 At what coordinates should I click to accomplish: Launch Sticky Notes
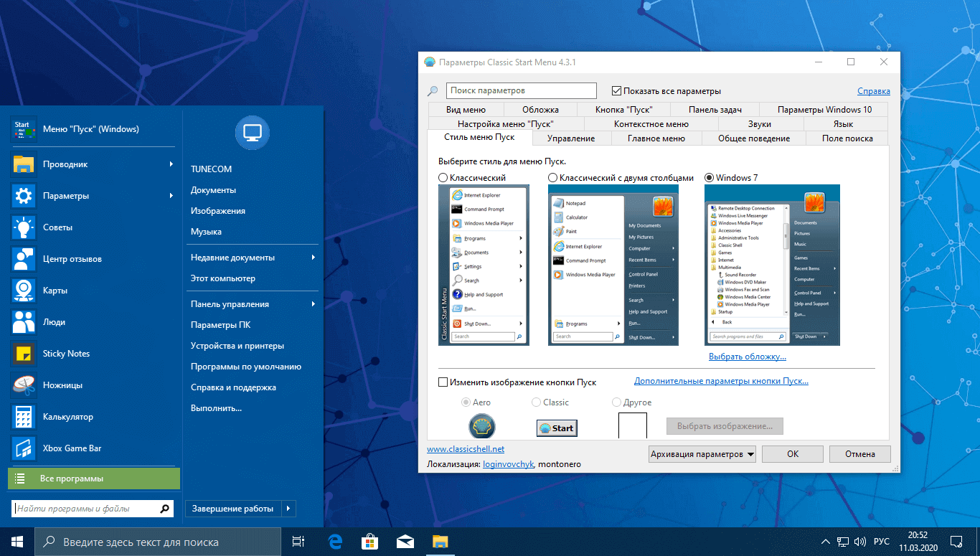coord(93,354)
